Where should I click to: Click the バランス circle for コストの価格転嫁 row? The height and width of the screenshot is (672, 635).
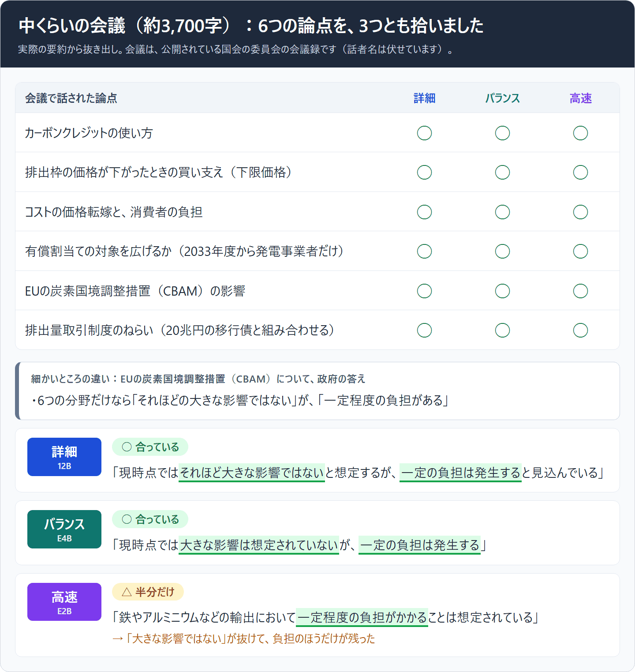point(502,212)
